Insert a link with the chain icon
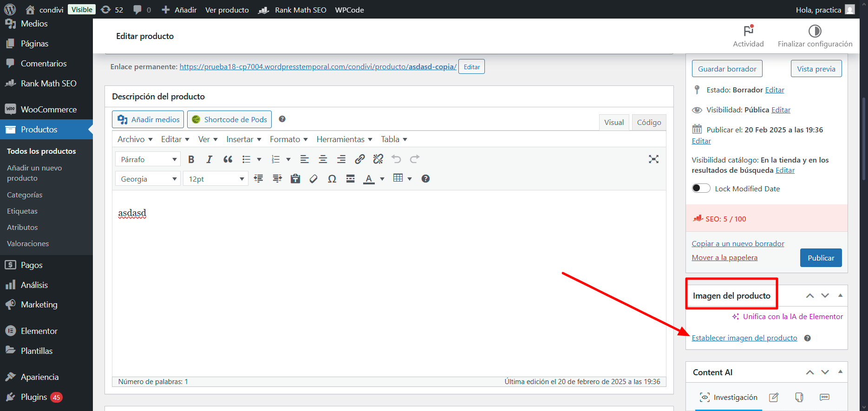This screenshot has height=411, width=868. pos(359,159)
